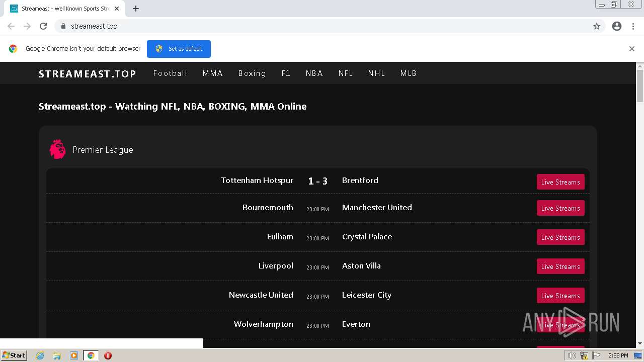Viewport: 644px width, 362px height.
Task: Click the Wolverhampton team name
Action: [x=264, y=324]
